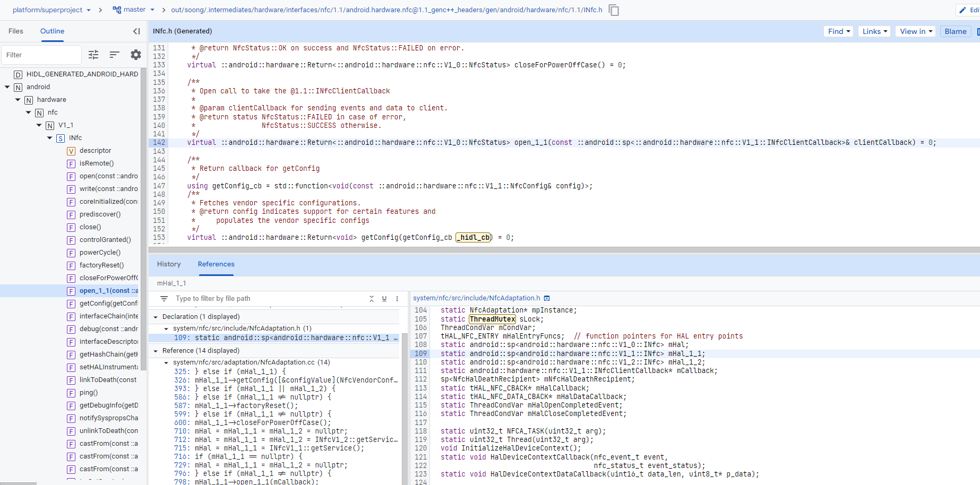
Task: Collapse the 'android' namespace in outline
Action: pos(7,87)
